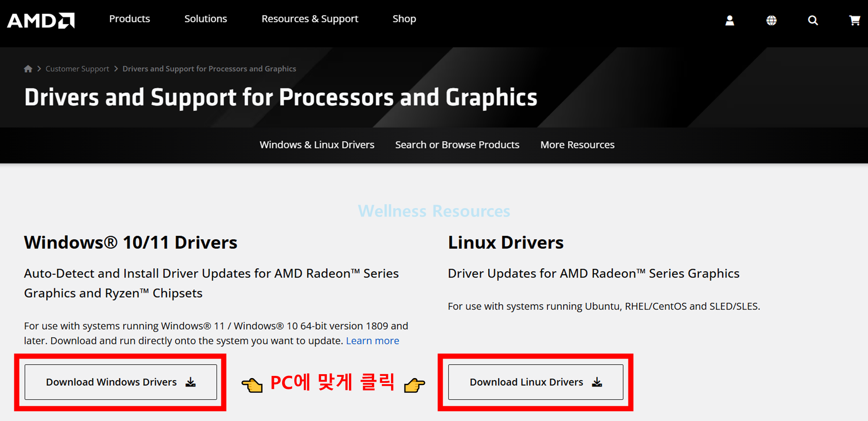This screenshot has width=868, height=421.
Task: Click Auto-Detect and Install Driver Updates text
Action: click(x=211, y=283)
